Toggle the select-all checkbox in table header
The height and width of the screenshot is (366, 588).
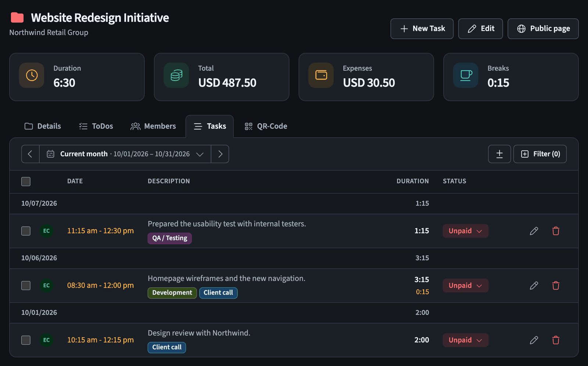(26, 181)
